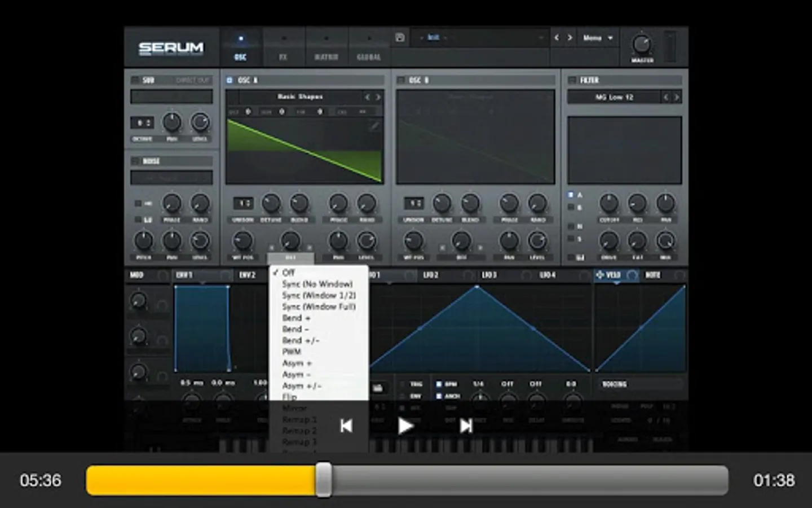Switch to the MATRIX tab
812x508 pixels.
pos(326,47)
